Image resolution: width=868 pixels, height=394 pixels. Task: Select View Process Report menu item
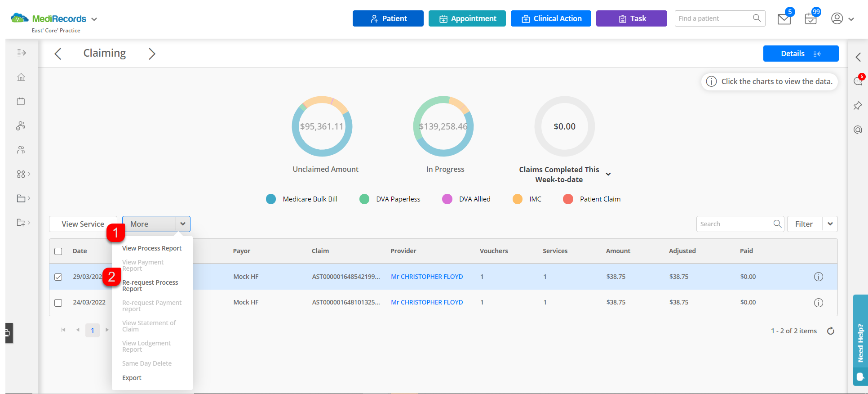click(x=152, y=248)
